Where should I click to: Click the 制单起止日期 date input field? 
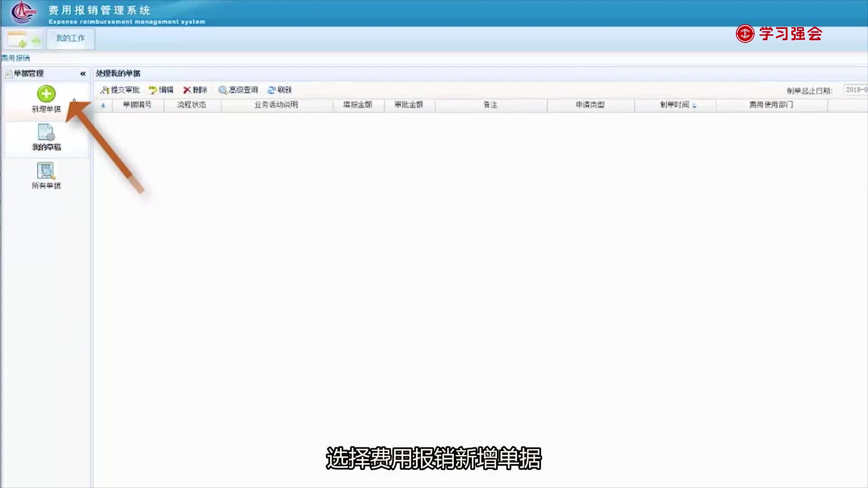click(856, 90)
